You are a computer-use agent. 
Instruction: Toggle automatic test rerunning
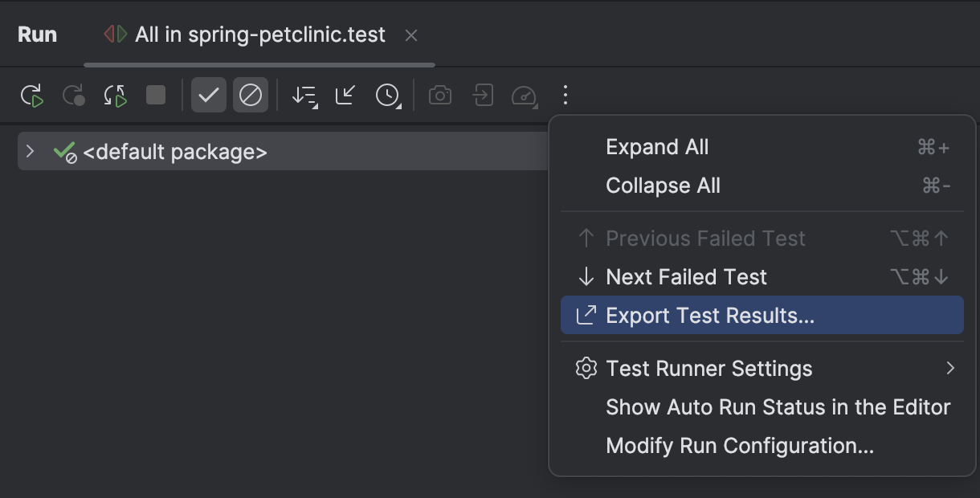[115, 95]
